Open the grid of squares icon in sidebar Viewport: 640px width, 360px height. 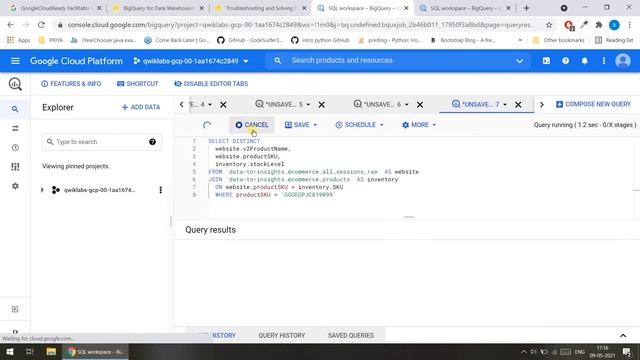click(15, 167)
